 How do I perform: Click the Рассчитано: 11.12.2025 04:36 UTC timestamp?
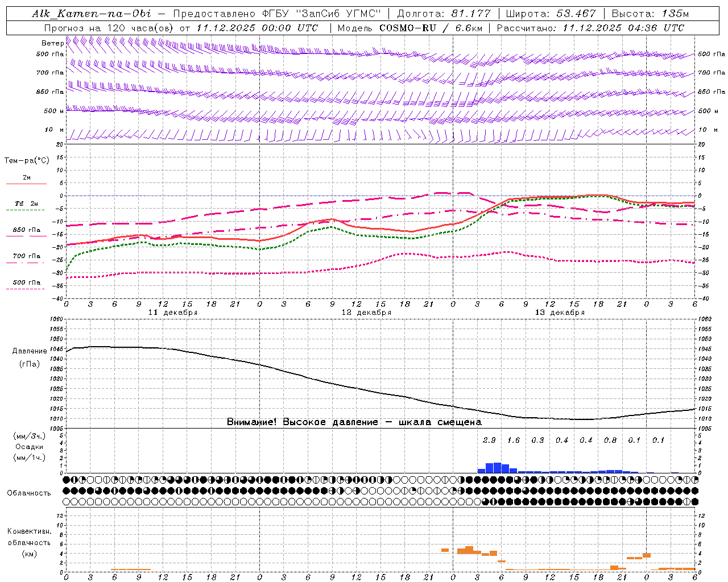pyautogui.click(x=590, y=27)
